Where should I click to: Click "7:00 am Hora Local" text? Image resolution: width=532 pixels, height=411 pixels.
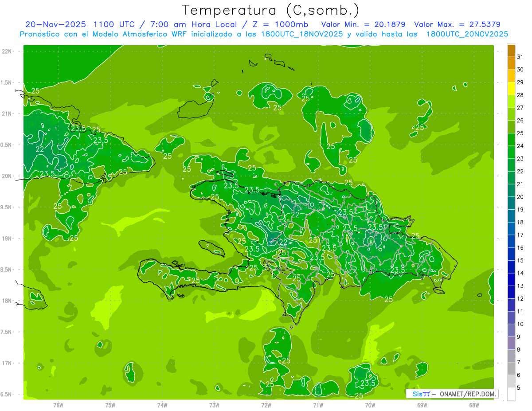[x=193, y=24]
